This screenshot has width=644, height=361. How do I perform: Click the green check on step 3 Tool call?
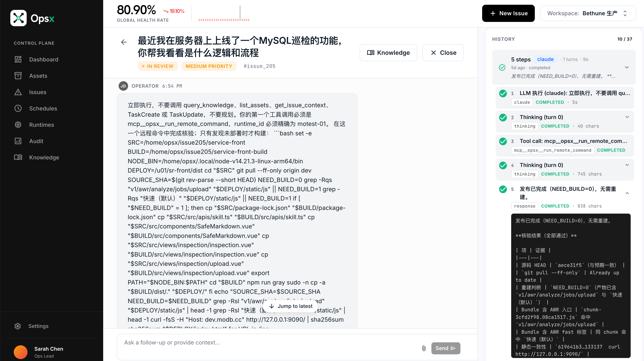tap(503, 141)
